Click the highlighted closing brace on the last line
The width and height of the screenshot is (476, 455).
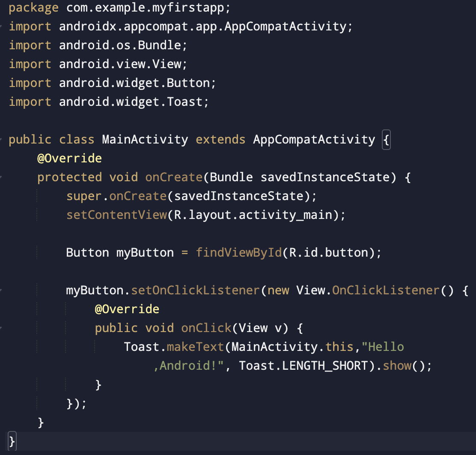pos(12,441)
